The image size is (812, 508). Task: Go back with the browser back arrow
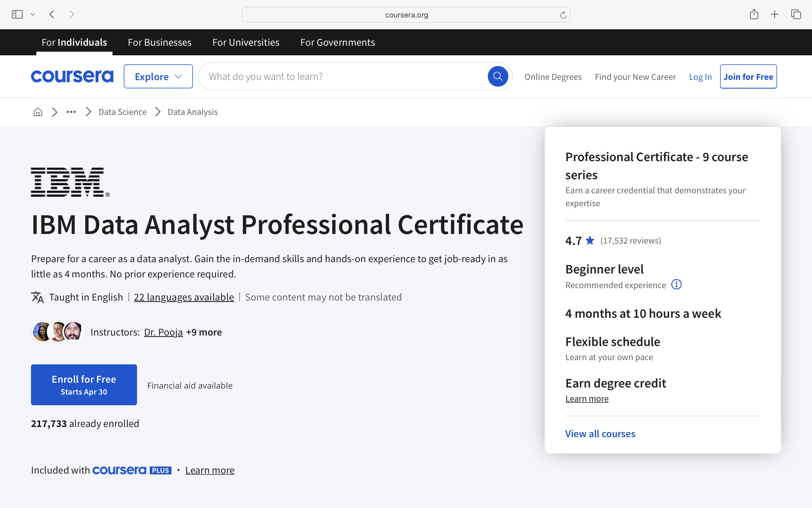click(52, 14)
